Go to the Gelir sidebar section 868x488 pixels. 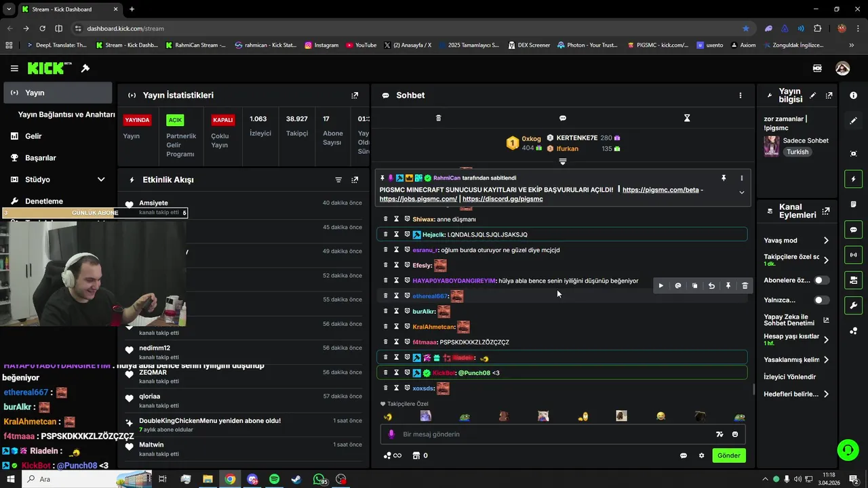[x=58, y=136]
